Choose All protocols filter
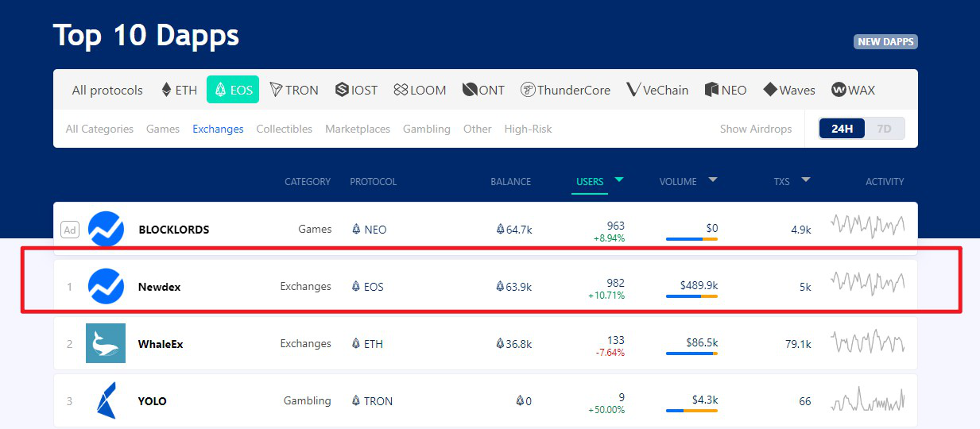This screenshot has width=980, height=429. pos(107,90)
